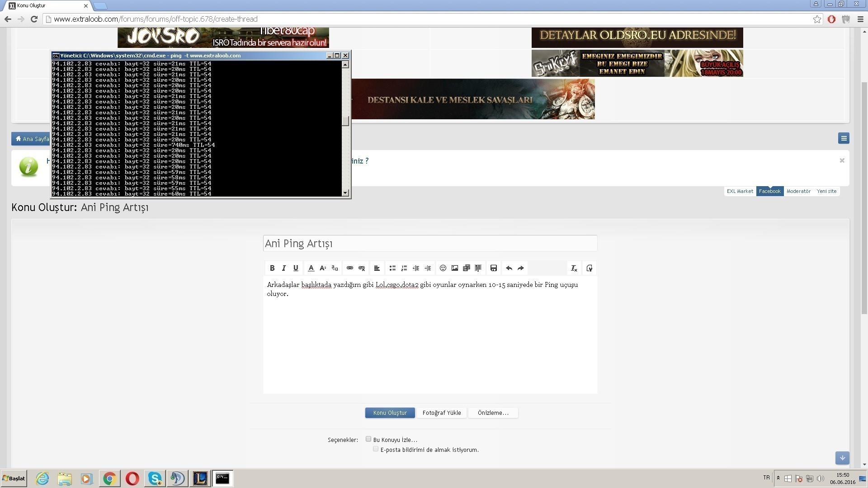This screenshot has height=488, width=868.
Task: Click browser back button
Action: coord(8,19)
